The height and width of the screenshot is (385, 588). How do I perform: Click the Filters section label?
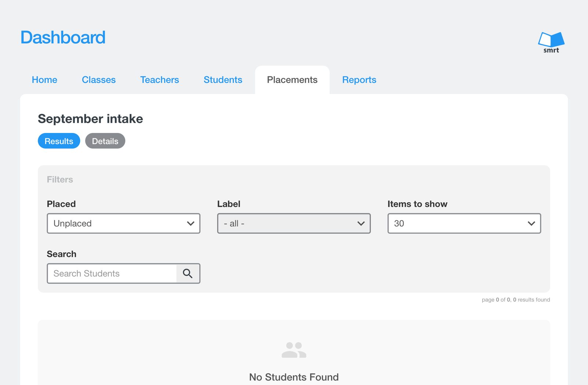pyautogui.click(x=60, y=180)
